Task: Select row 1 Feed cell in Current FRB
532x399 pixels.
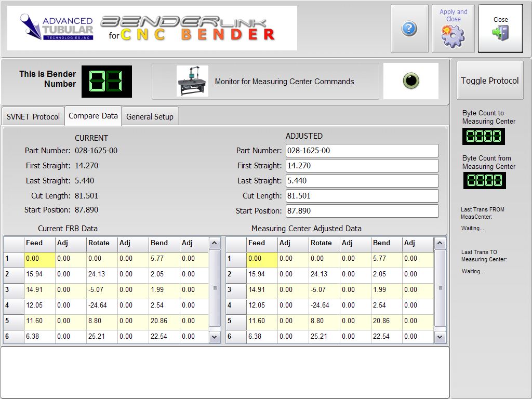Action: pos(39,258)
